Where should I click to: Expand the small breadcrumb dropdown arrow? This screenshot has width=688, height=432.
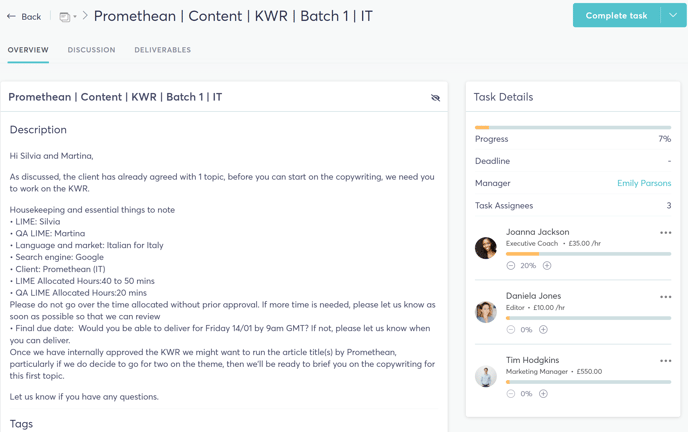click(75, 17)
